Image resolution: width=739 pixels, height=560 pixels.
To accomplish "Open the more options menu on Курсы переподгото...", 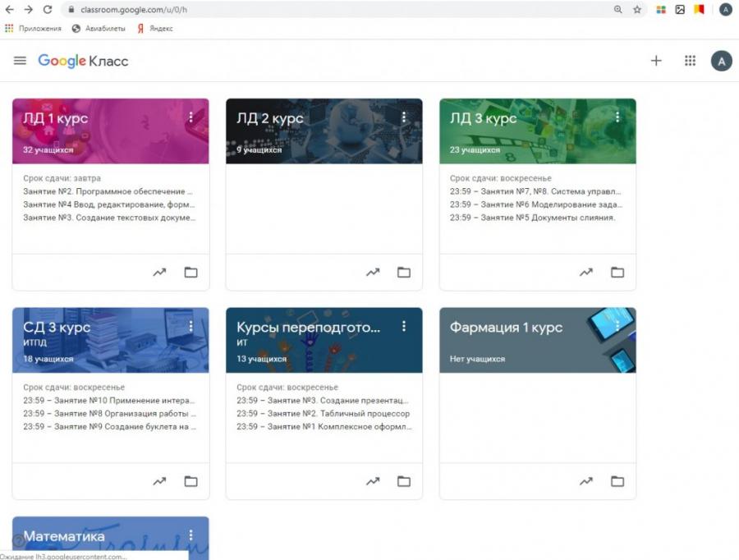I will 404,326.
